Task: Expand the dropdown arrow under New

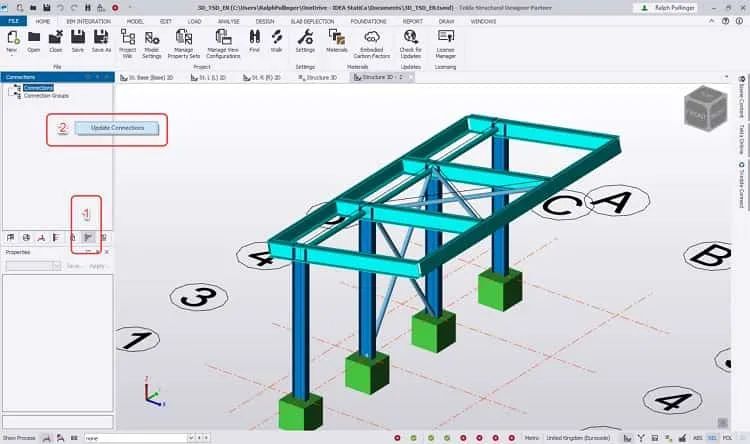Action: (12, 56)
